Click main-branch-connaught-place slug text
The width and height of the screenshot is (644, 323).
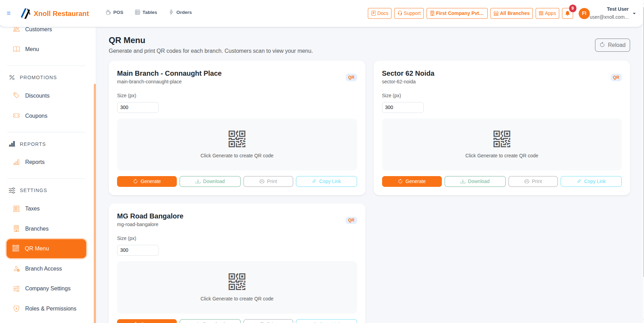tap(149, 82)
